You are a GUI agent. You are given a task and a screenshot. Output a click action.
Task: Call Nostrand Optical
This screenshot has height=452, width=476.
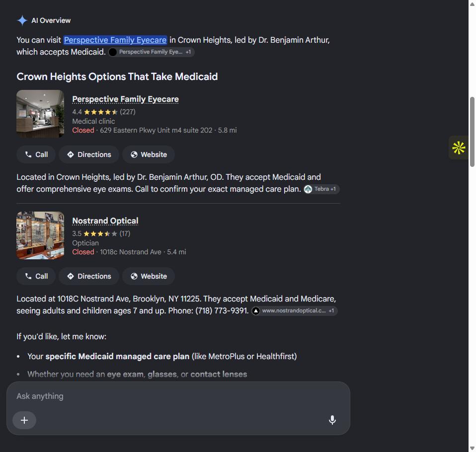(36, 276)
